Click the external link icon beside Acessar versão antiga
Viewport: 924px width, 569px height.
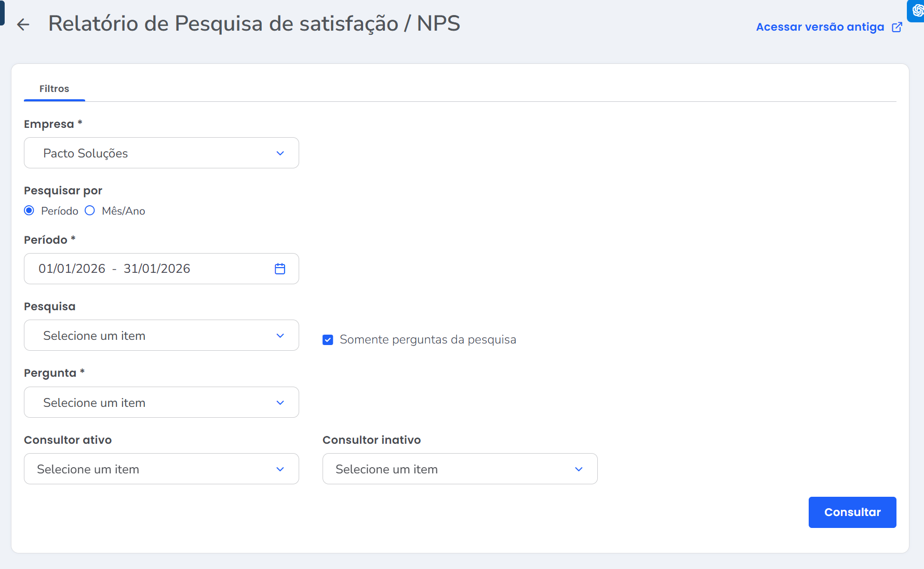pos(897,27)
